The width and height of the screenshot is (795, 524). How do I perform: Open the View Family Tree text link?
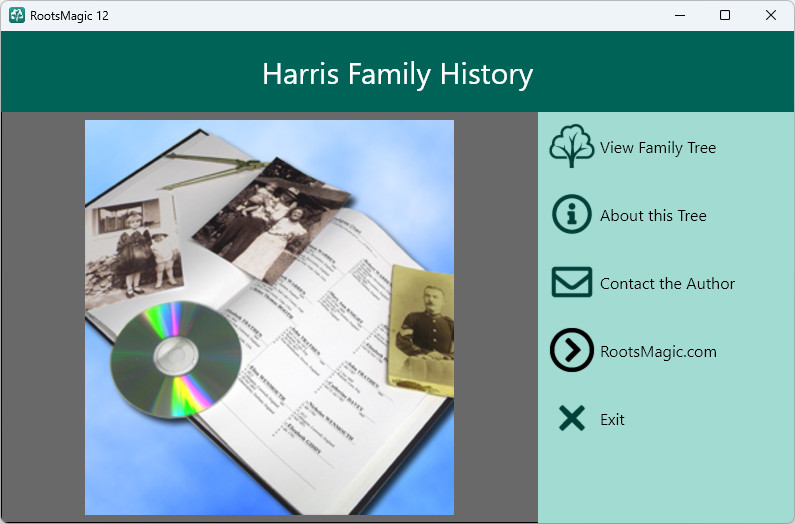coord(658,148)
